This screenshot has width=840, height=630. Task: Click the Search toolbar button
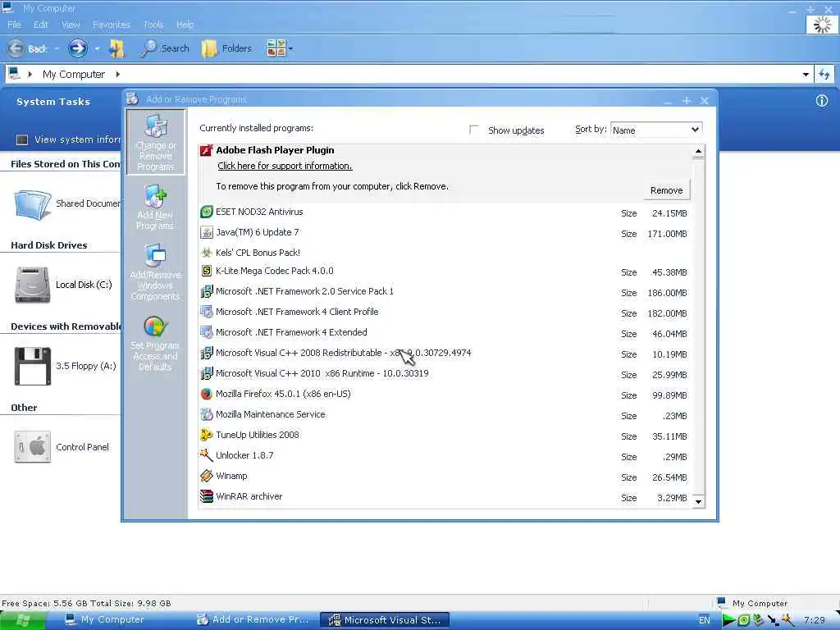pos(164,48)
